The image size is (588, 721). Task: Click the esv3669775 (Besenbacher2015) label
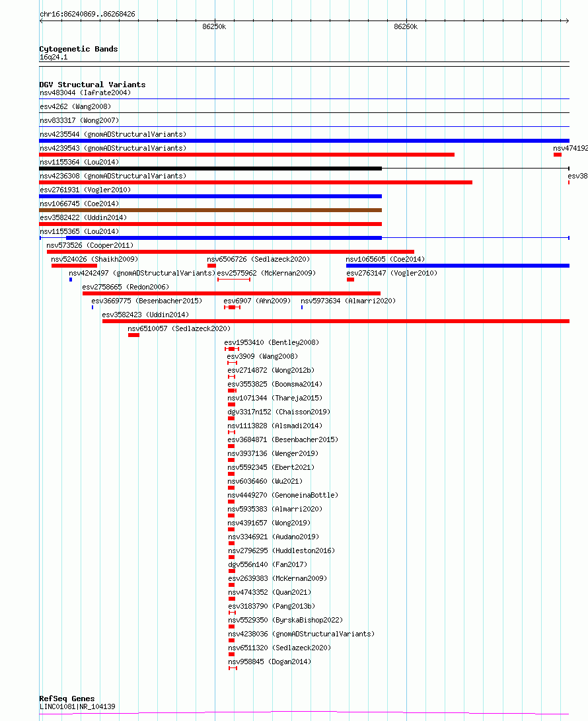[147, 301]
